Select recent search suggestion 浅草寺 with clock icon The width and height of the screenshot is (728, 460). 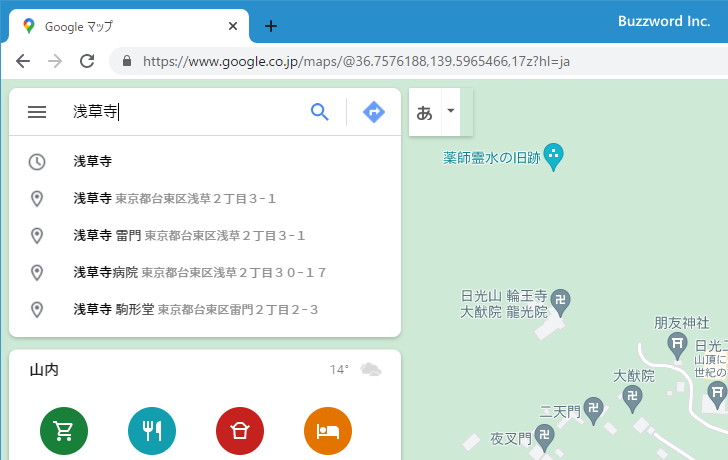pyautogui.click(x=205, y=162)
